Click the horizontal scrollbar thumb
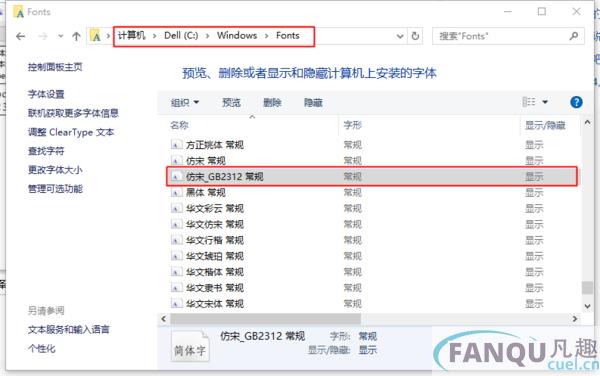This screenshot has width=600, height=376. [x=265, y=319]
